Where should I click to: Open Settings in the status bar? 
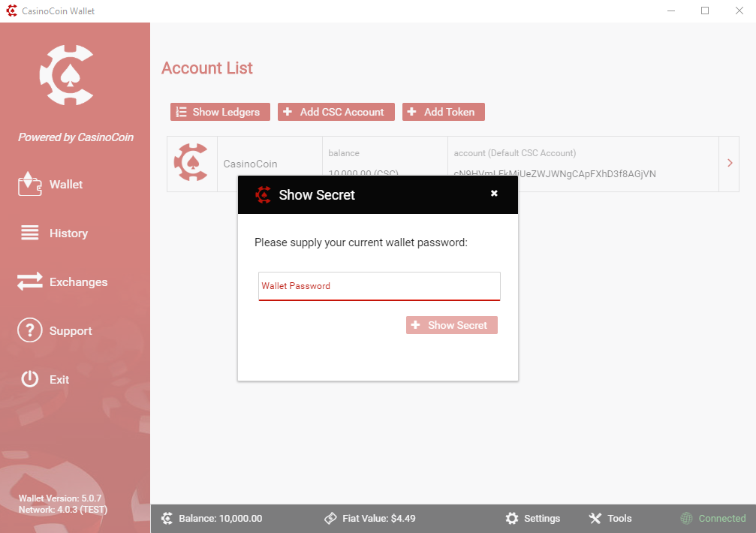point(533,519)
